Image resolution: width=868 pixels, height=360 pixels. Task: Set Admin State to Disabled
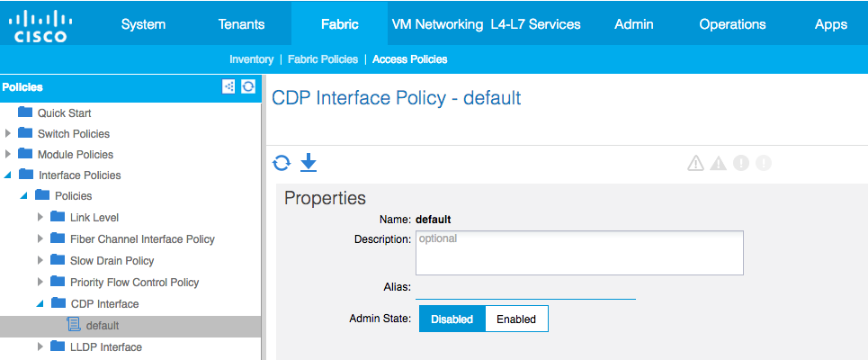click(452, 319)
